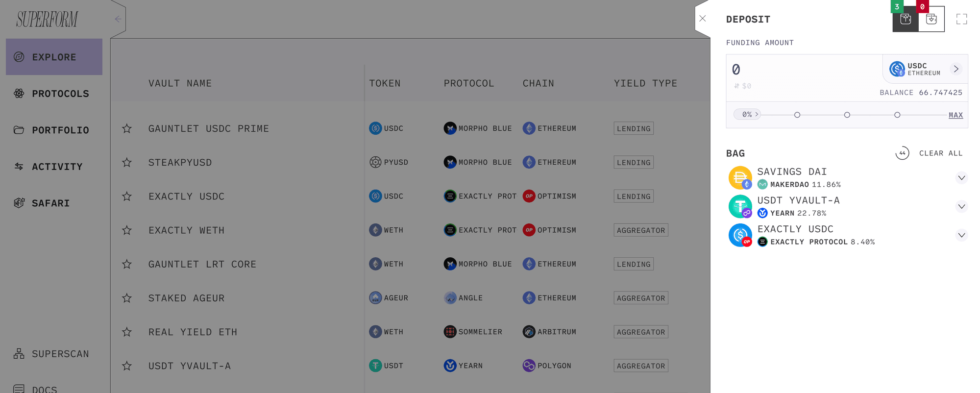The height and width of the screenshot is (393, 980).
Task: Click the agEUR token icon
Action: 375,298
